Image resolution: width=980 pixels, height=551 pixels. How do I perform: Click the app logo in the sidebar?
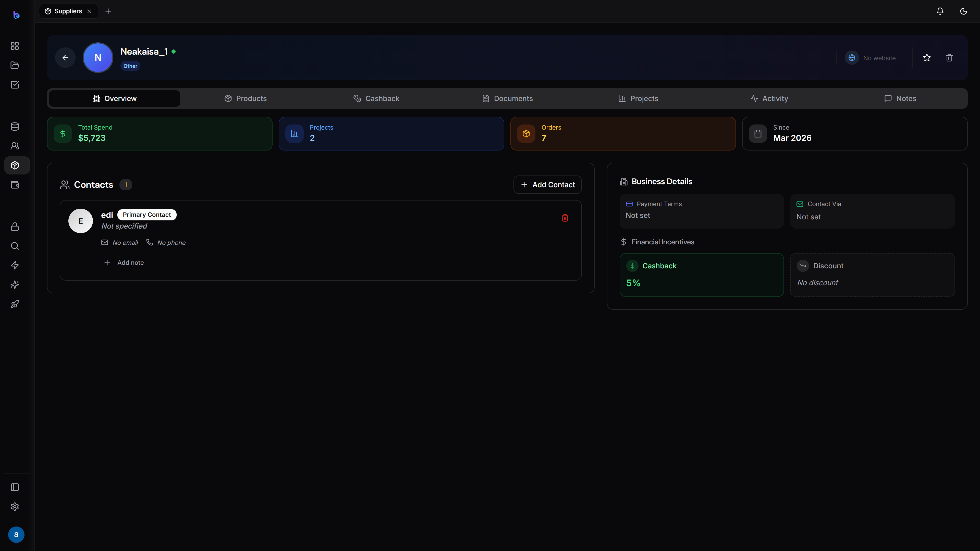[16, 15]
